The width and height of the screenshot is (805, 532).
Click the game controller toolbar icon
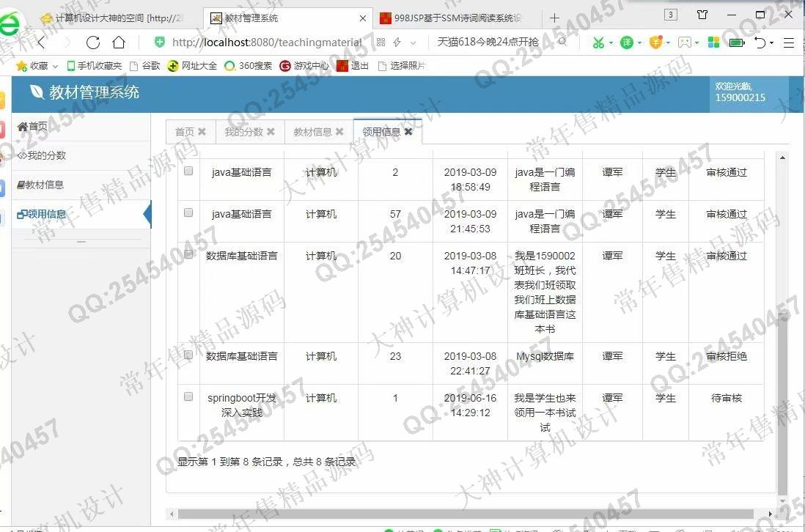tap(684, 43)
